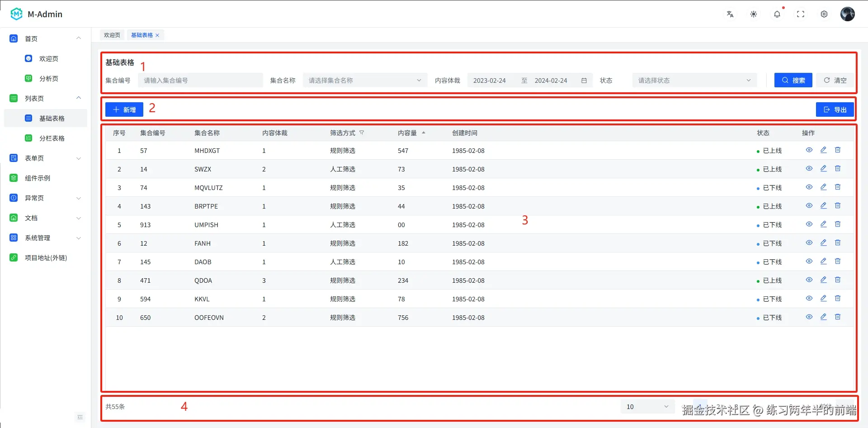This screenshot has height=428, width=868.
Task: Edit the SWZX row
Action: point(824,168)
